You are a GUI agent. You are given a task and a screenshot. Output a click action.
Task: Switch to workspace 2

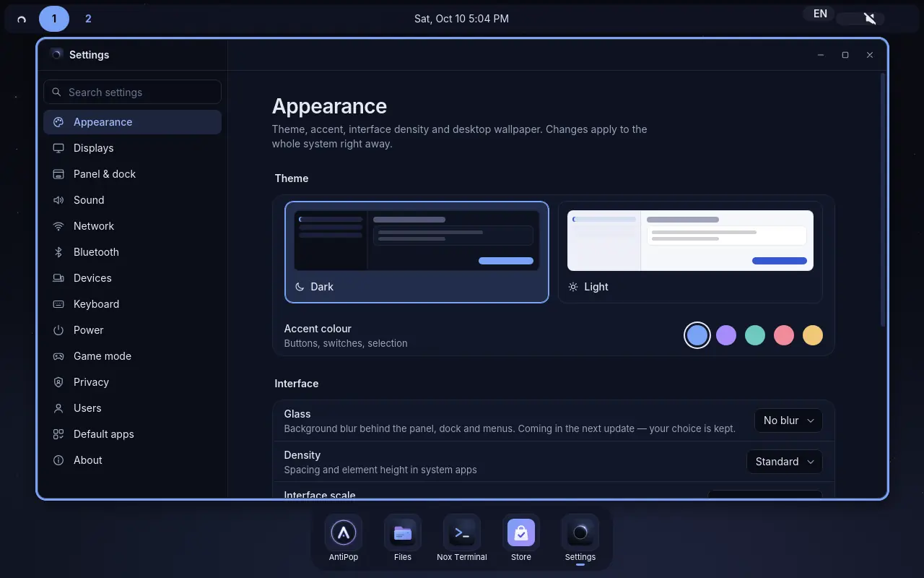[x=88, y=19]
